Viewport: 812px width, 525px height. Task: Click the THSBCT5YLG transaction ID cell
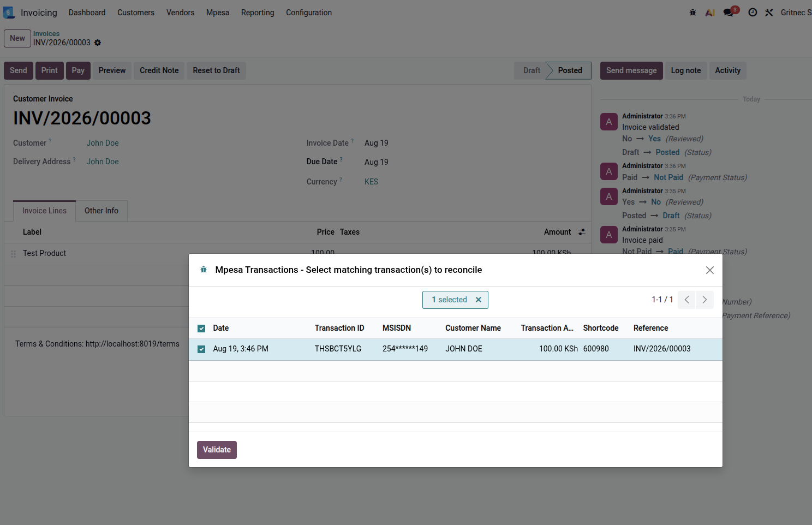tap(338, 349)
